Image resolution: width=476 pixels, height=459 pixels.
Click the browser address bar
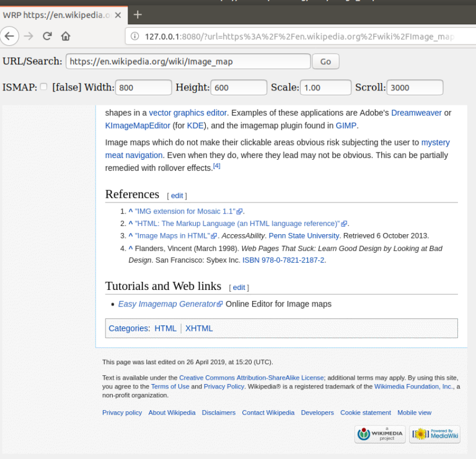[301, 37]
